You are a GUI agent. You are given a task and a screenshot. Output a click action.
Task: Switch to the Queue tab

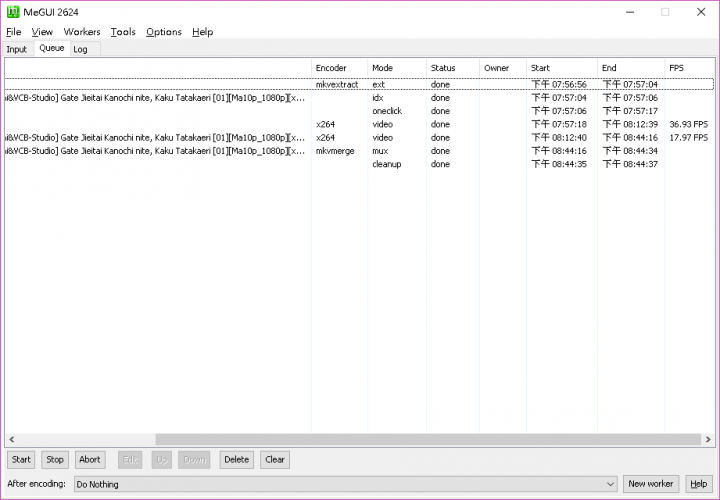point(51,48)
